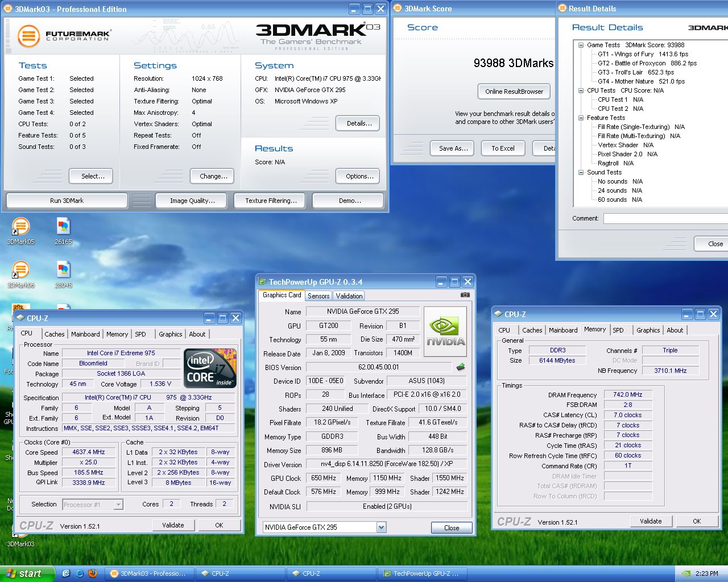Image resolution: width=728 pixels, height=582 pixels.
Task: Click Close button in GPU-Z
Action: [452, 528]
